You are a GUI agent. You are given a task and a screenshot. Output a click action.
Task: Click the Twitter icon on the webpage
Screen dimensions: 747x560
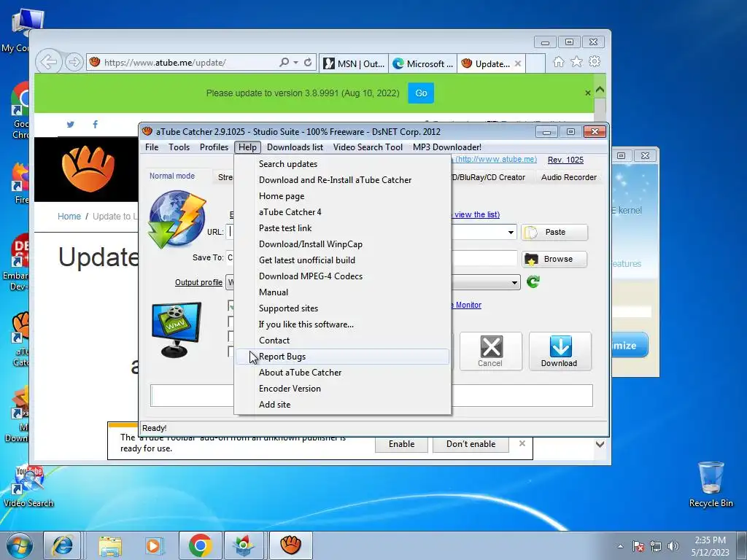pos(71,124)
